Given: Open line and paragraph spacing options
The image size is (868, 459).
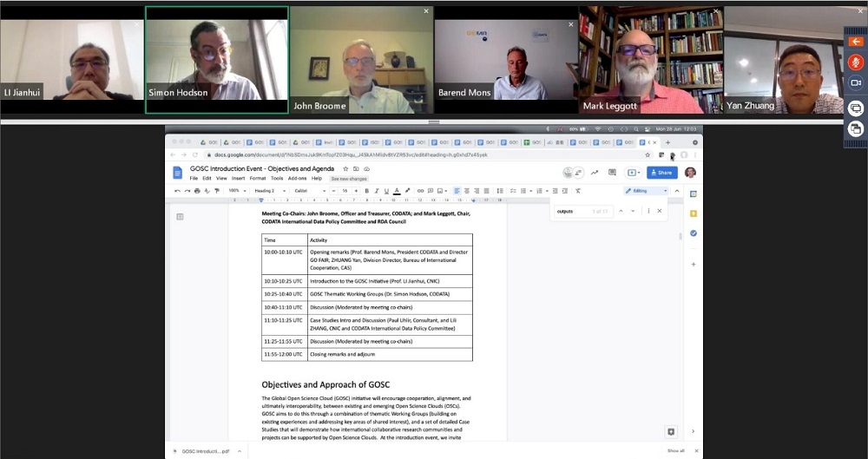Looking at the screenshot, I should click(500, 191).
